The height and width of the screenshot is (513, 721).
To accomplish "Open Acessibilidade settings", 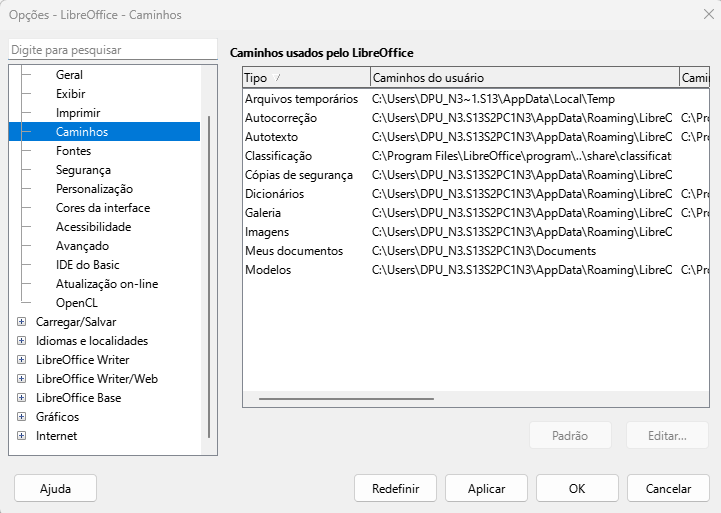I will [x=93, y=227].
